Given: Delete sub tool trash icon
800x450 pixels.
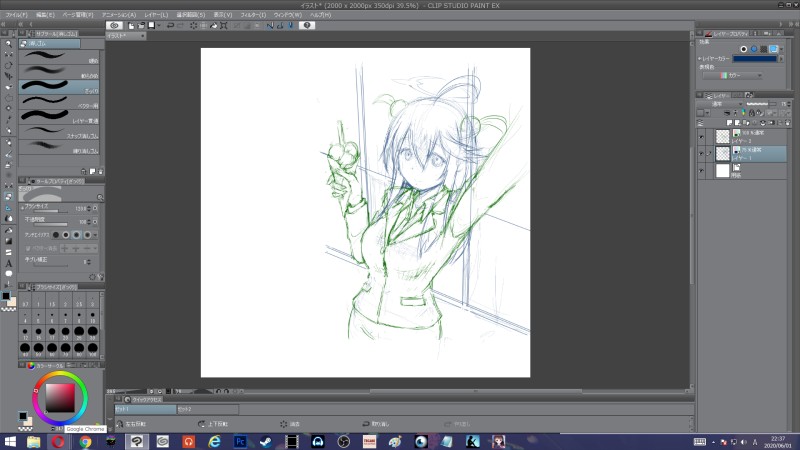Looking at the screenshot, I should point(101,171).
